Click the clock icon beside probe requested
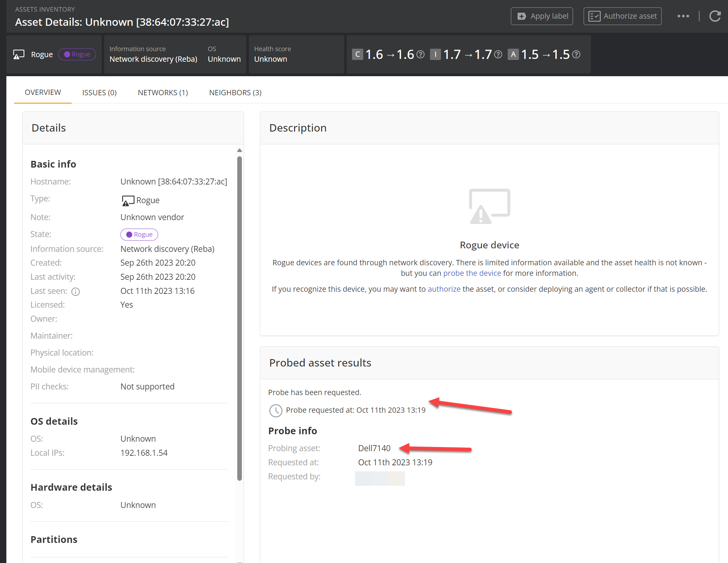The image size is (728, 563). [x=275, y=411]
